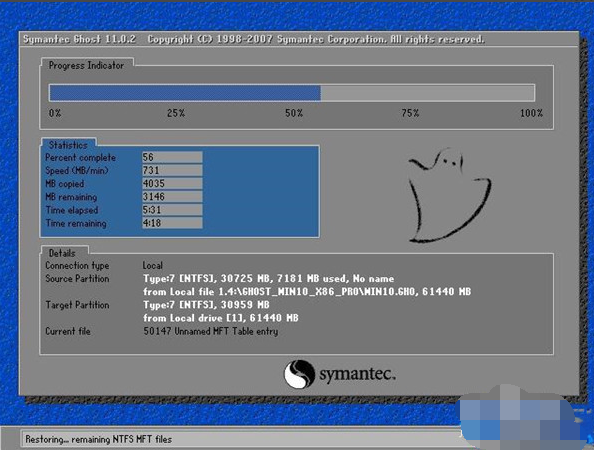
Task: Click the Percent complete value field
Action: [x=172, y=157]
